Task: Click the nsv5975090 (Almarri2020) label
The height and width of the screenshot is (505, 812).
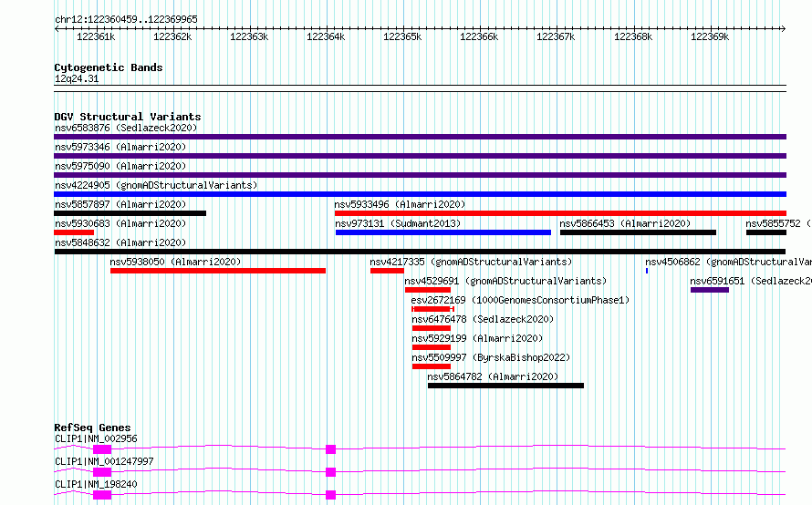Action: (x=120, y=166)
